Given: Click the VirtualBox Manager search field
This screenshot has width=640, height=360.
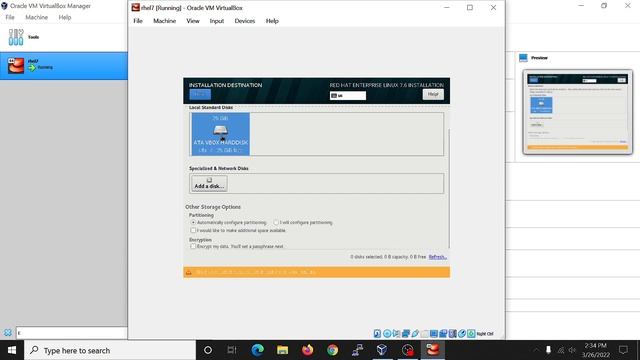Looking at the screenshot, I should [71, 333].
